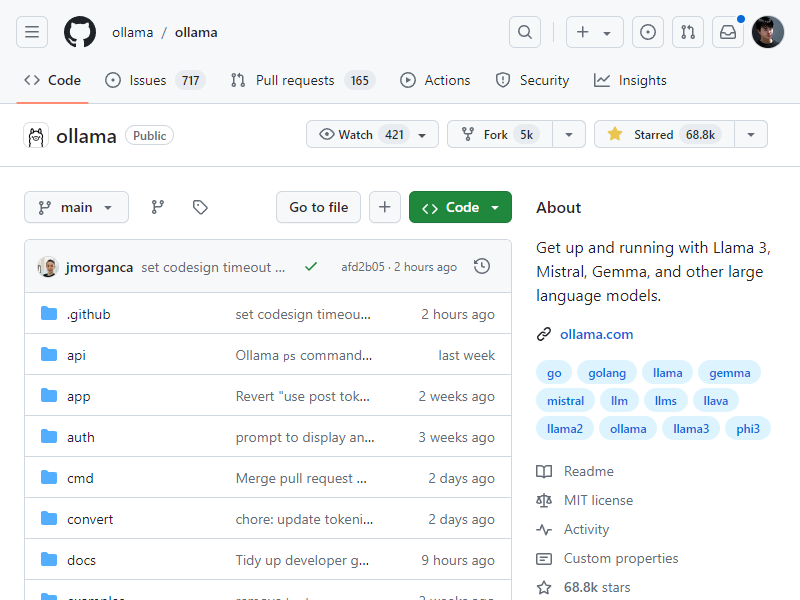800x600 pixels.
Task: Add file with the plus button
Action: point(385,207)
